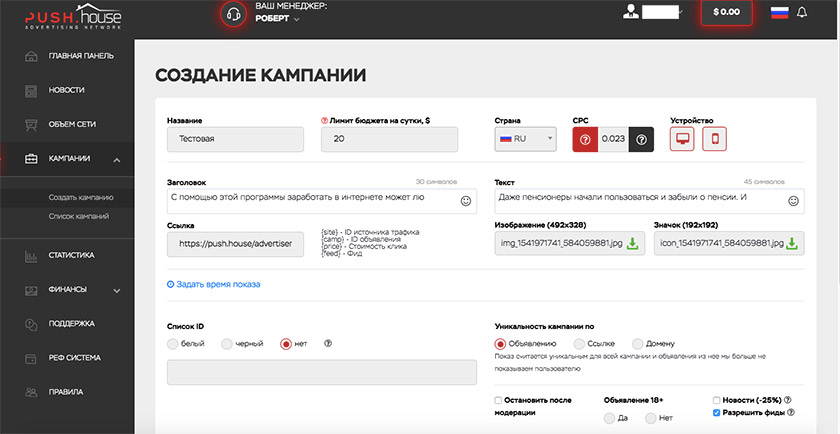Click the manager headset icon
This screenshot has height=434, width=840.
pos(234,14)
